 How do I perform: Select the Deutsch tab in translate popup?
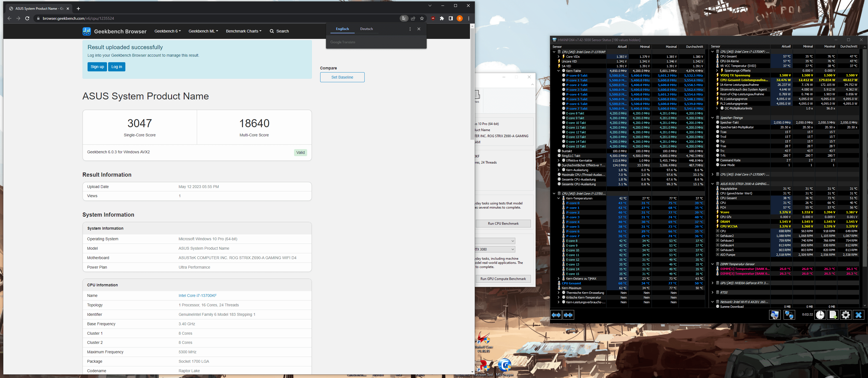pos(366,29)
